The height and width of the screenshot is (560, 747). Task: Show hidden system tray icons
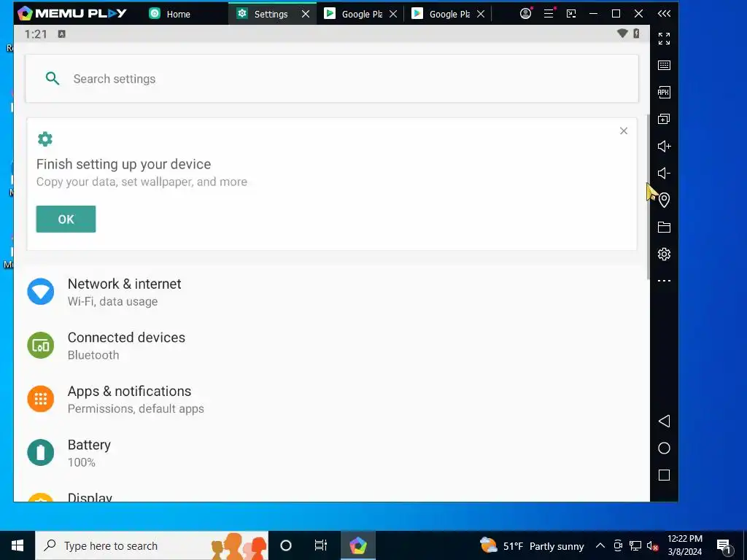[600, 545]
